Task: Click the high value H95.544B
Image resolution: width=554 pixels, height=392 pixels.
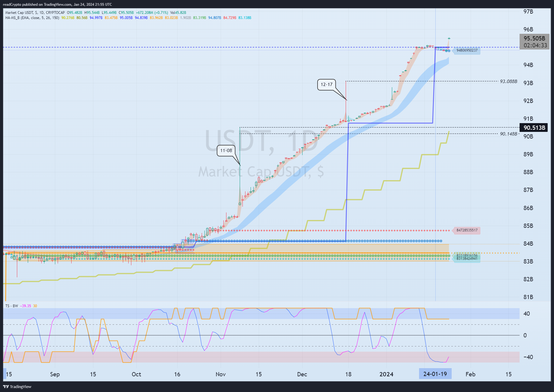Action: pyautogui.click(x=92, y=13)
